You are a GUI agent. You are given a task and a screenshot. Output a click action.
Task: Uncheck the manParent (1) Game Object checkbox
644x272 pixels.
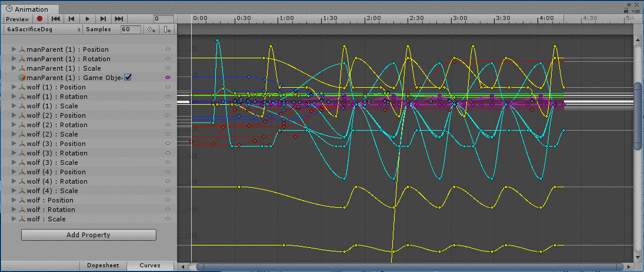click(x=128, y=78)
